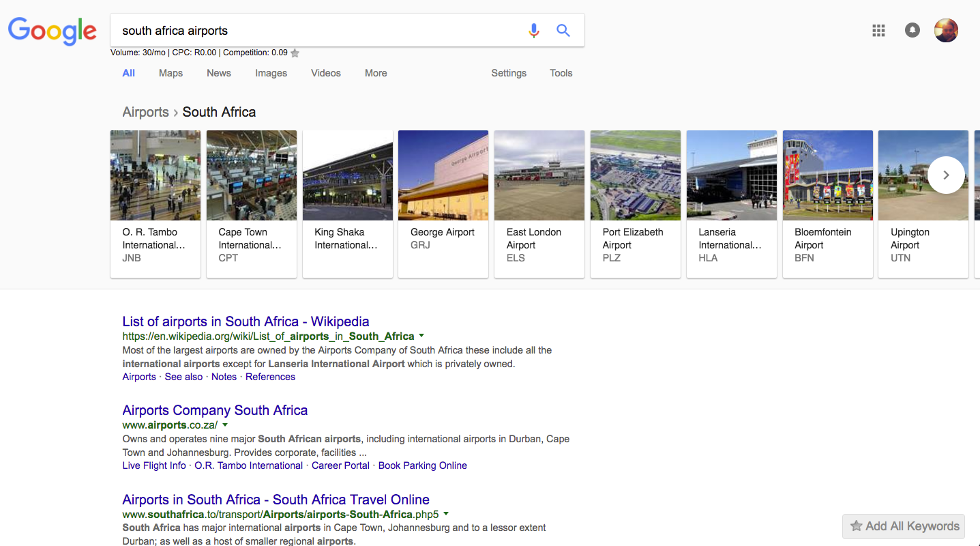Click the Google logo
This screenshot has height=546, width=980.
(53, 31)
